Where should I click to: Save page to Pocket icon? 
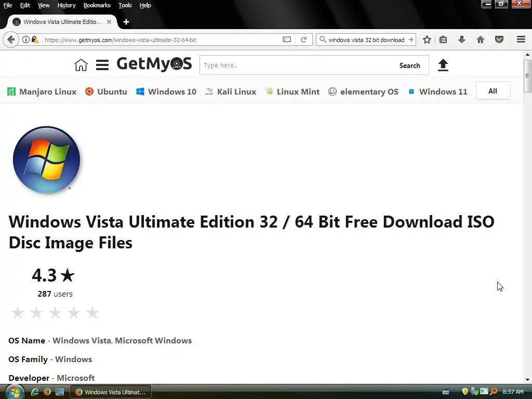pos(499,39)
